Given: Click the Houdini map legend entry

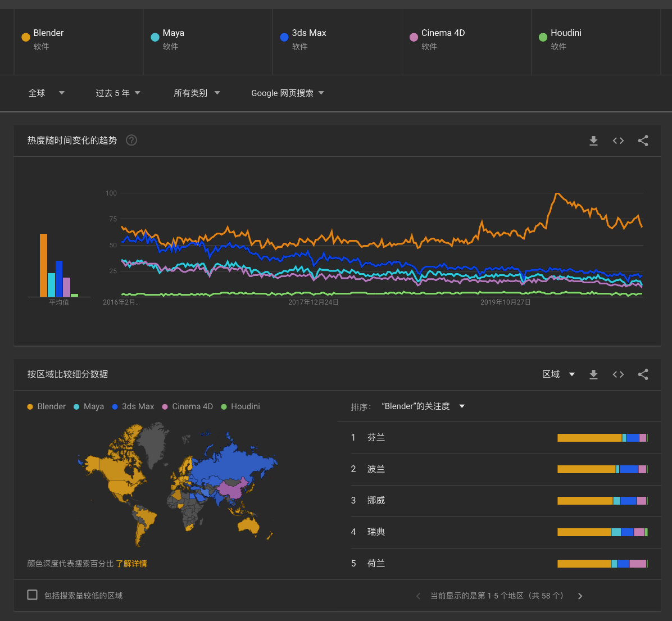Looking at the screenshot, I should pos(240,406).
